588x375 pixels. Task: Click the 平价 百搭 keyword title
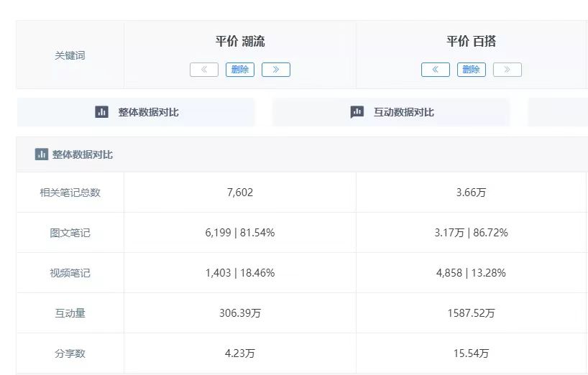472,41
